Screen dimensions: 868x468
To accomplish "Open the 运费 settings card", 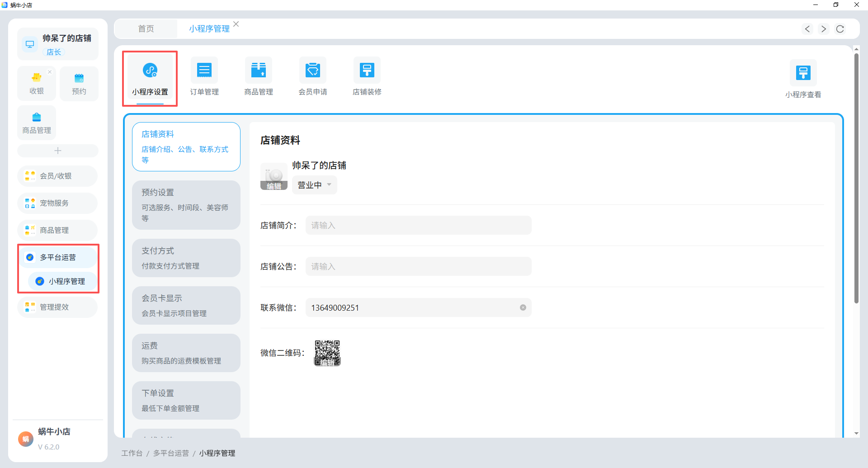I will pyautogui.click(x=186, y=353).
